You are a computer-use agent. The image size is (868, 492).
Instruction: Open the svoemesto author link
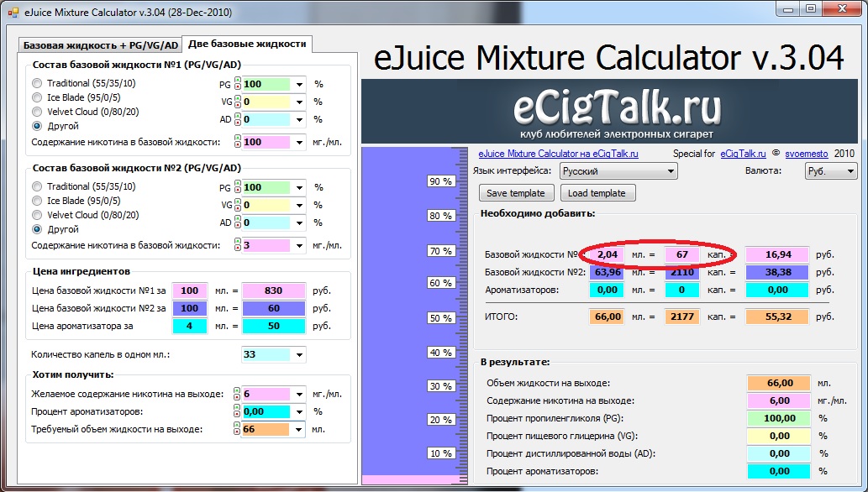point(807,154)
